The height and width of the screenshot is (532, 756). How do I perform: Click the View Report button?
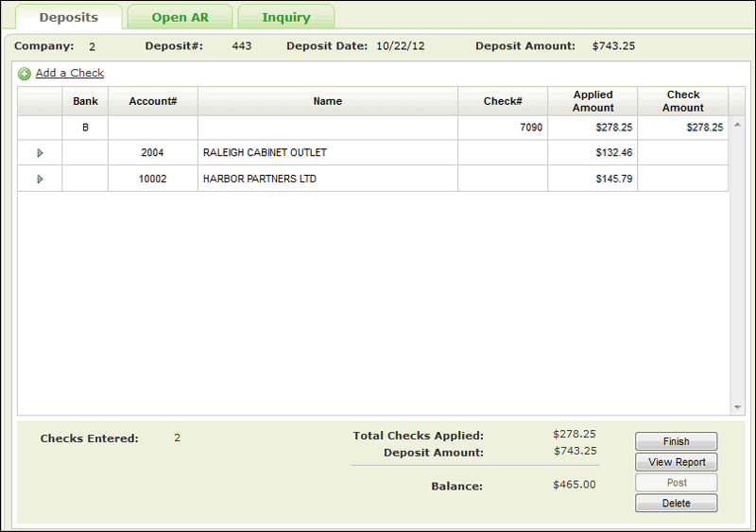(676, 462)
